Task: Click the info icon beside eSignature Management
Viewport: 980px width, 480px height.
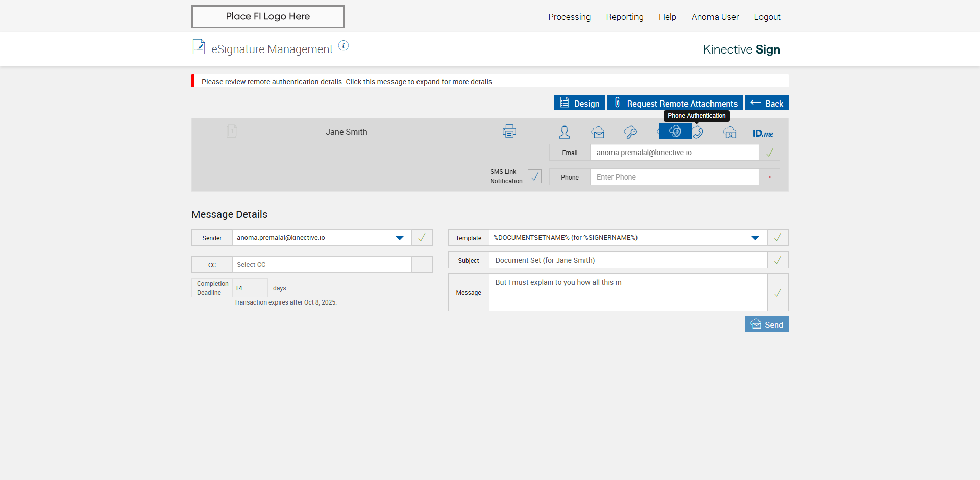Action: [344, 46]
